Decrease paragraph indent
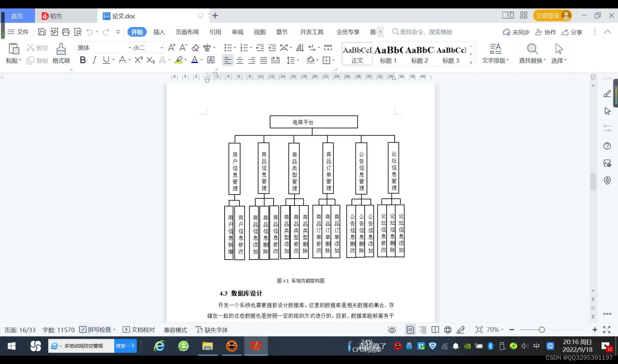This screenshot has width=618, height=364. 260,48
